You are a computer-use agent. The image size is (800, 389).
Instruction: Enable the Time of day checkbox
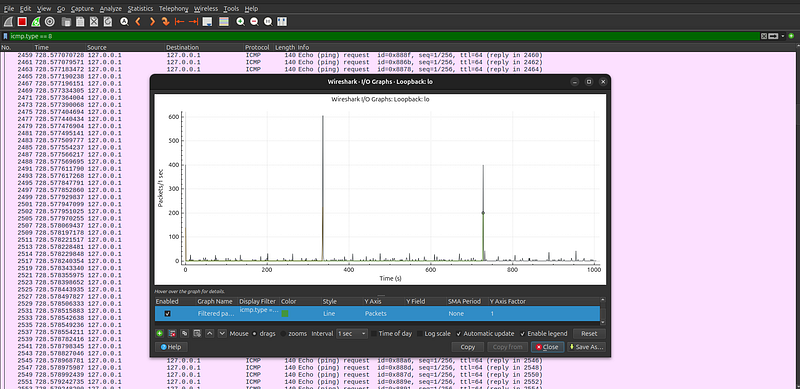click(x=374, y=334)
